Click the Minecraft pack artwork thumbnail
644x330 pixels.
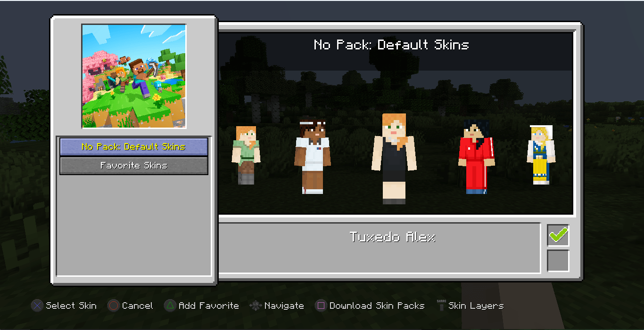134,76
